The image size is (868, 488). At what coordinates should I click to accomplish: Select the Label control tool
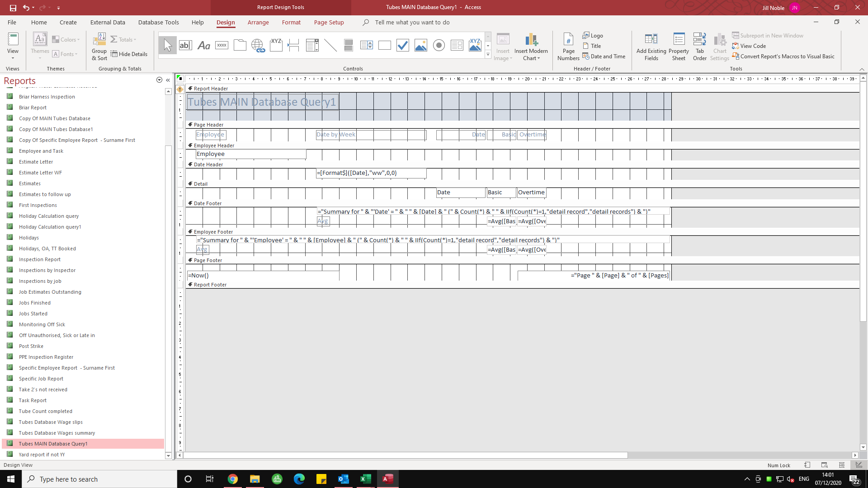[204, 45]
